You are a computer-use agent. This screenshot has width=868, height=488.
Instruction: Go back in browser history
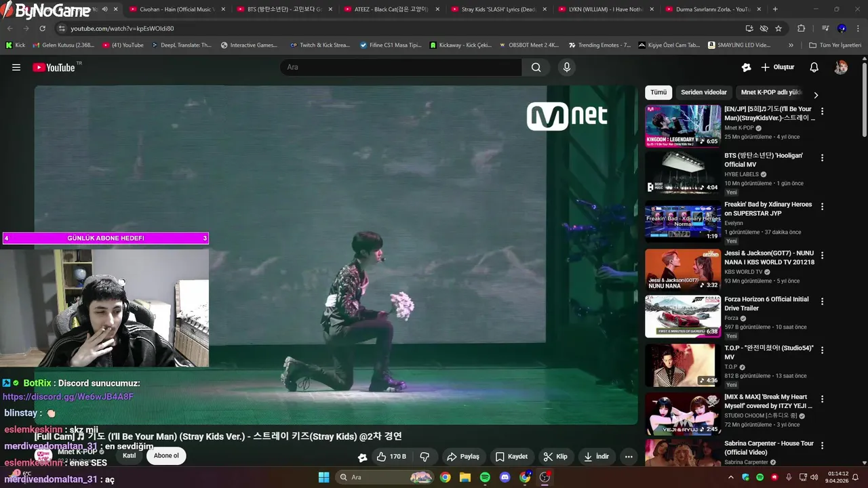click(x=10, y=28)
